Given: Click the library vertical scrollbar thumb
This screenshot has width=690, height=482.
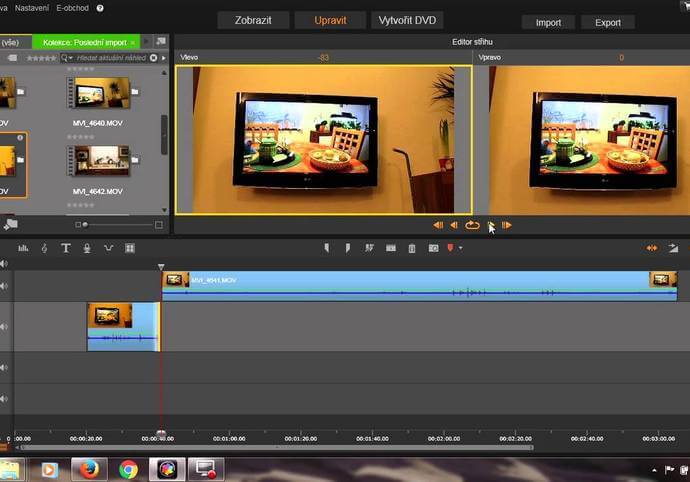Looking at the screenshot, I should pos(164,135).
